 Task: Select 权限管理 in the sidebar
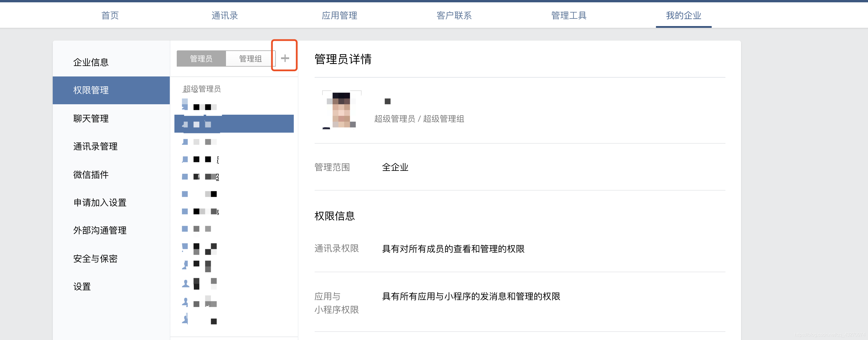[91, 90]
